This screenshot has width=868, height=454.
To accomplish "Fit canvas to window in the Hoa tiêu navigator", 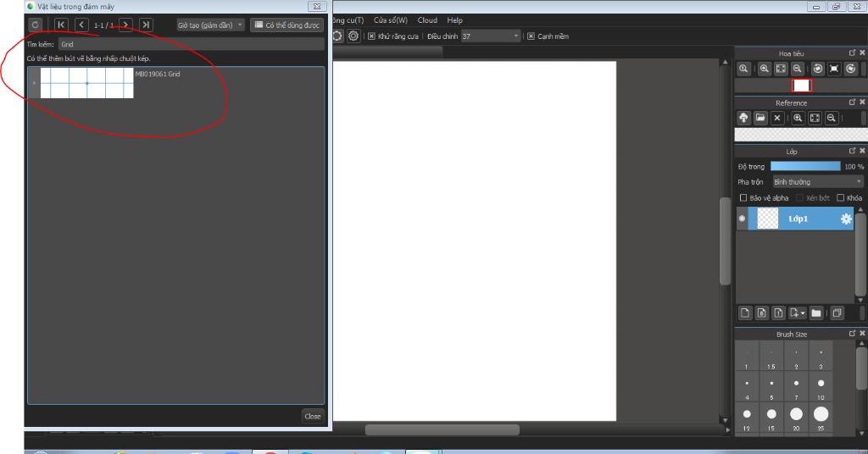I will 781,69.
